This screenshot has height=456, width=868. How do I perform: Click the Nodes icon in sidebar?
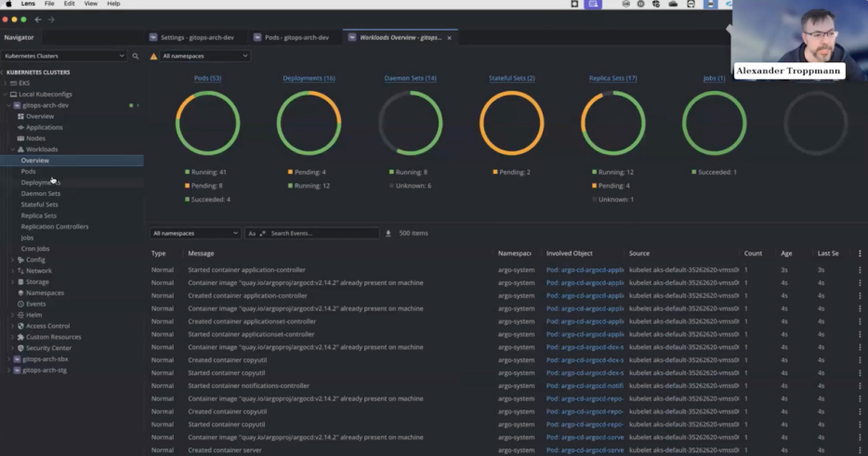coord(20,138)
